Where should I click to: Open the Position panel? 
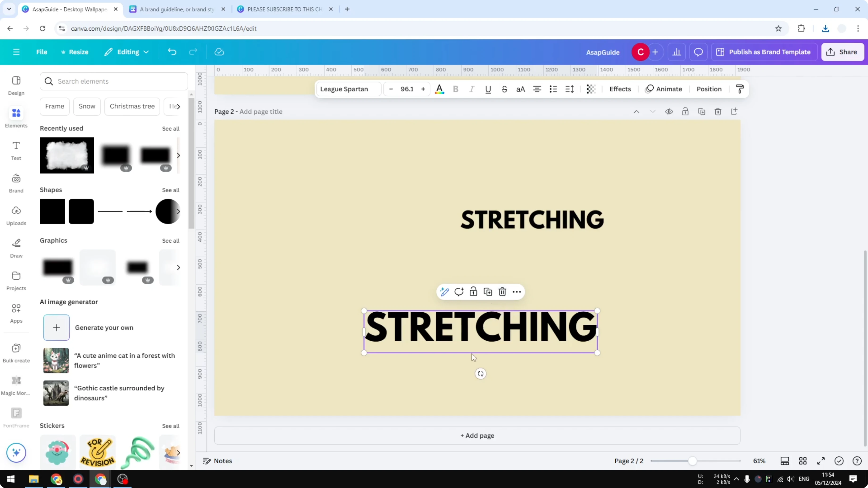coord(709,89)
